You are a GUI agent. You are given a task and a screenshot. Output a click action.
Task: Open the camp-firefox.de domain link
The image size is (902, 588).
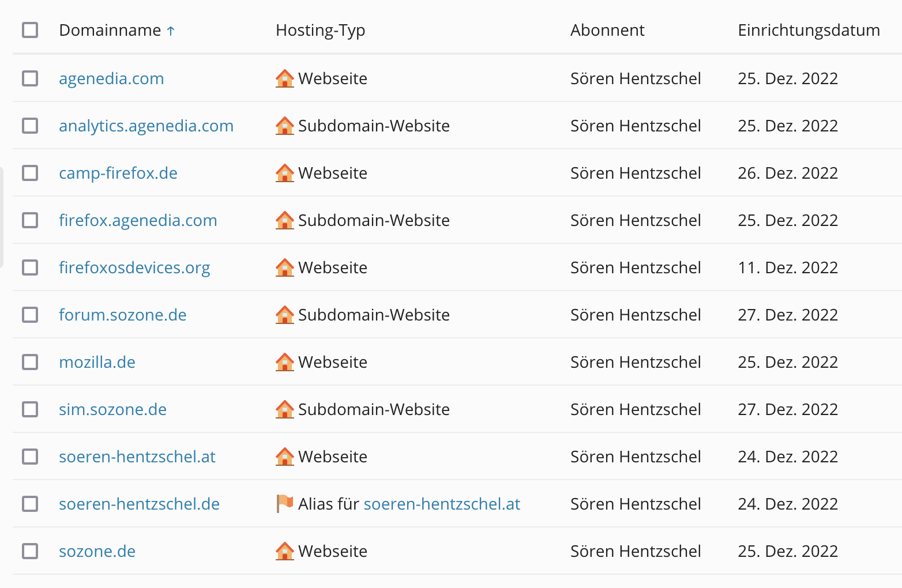pyautogui.click(x=118, y=173)
